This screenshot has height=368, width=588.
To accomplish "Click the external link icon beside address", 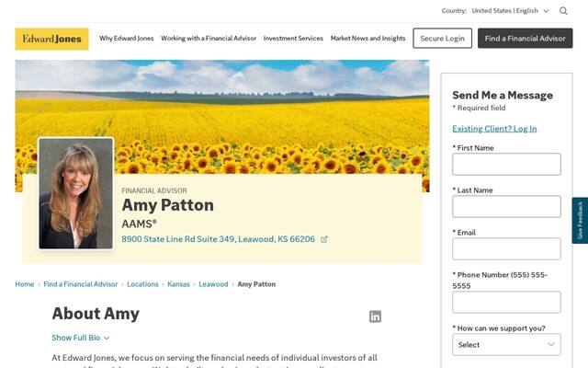I will (324, 239).
